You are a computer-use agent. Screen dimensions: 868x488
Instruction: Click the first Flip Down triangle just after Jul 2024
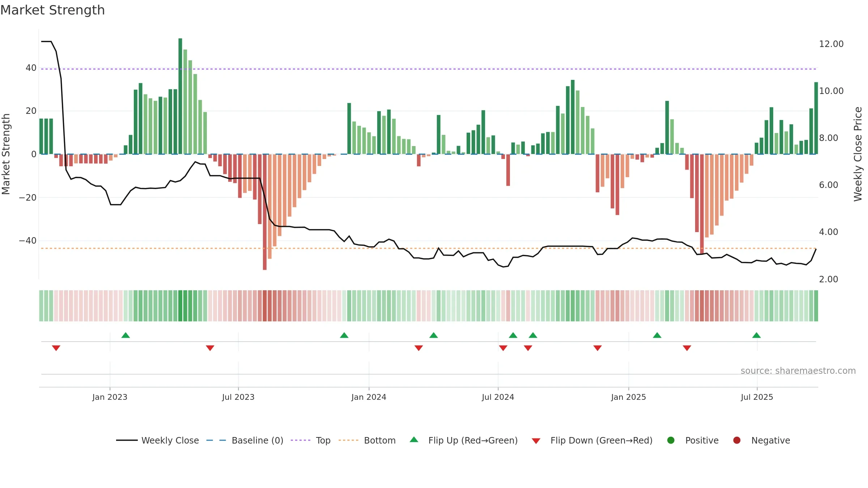503,348
